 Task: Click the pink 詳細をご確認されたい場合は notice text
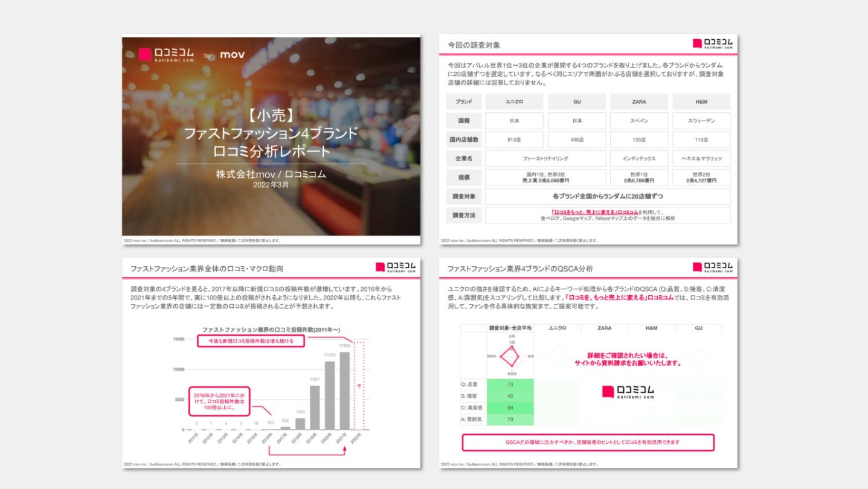point(628,359)
